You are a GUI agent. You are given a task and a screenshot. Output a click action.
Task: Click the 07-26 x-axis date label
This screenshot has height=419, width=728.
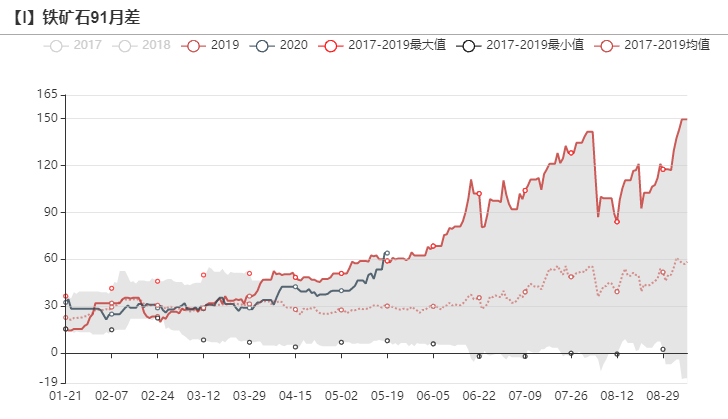click(571, 396)
